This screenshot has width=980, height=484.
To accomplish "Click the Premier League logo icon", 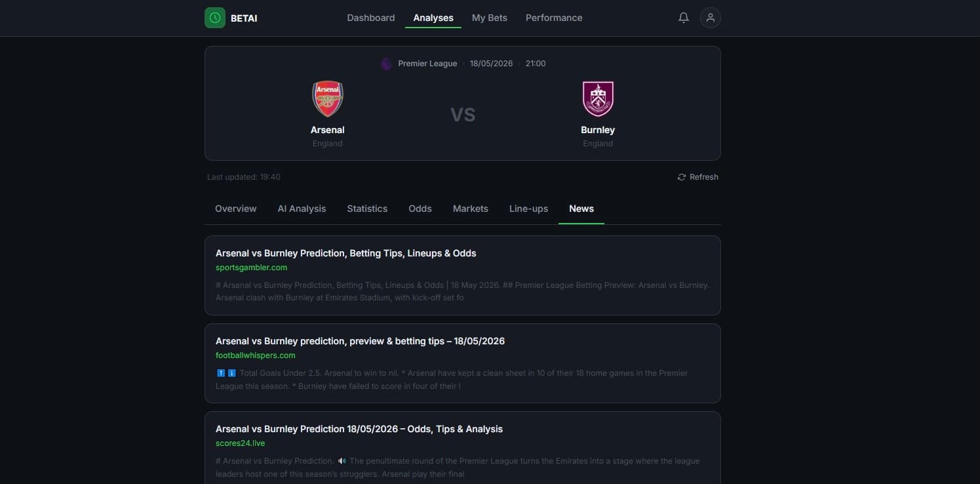I will point(386,64).
